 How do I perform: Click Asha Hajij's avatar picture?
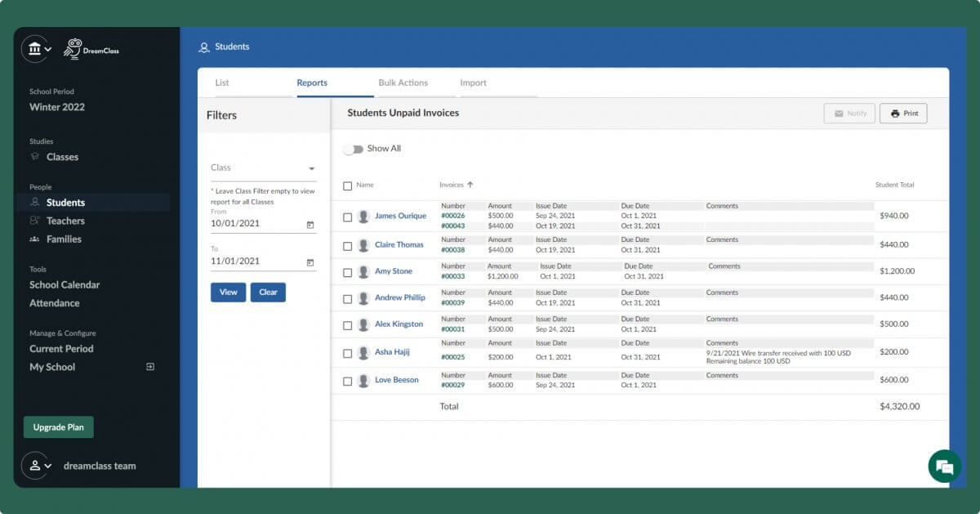(363, 351)
